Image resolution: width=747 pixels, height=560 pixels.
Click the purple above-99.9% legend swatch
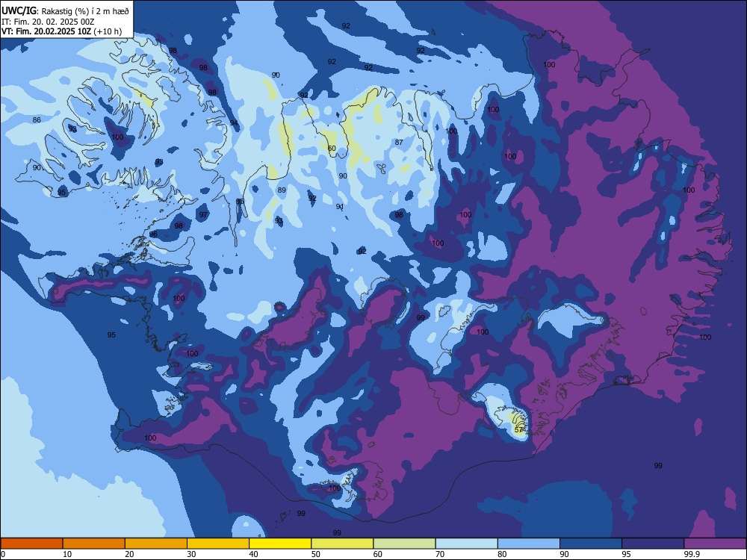click(715, 544)
